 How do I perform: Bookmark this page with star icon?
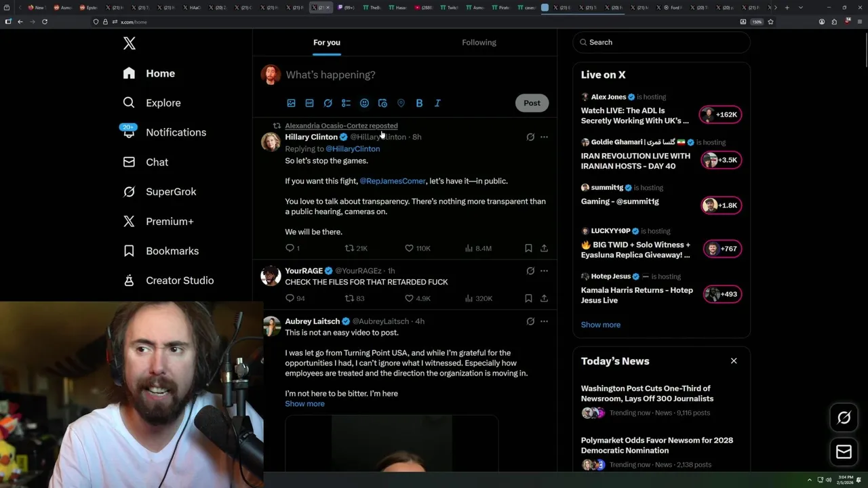[770, 22]
